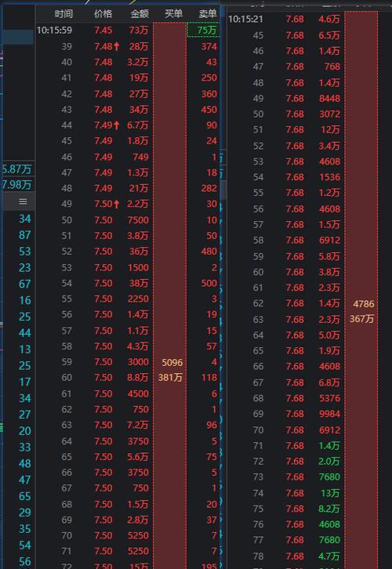
Task: Select the 10:15:59 trade row timestamp
Action: [54, 30]
